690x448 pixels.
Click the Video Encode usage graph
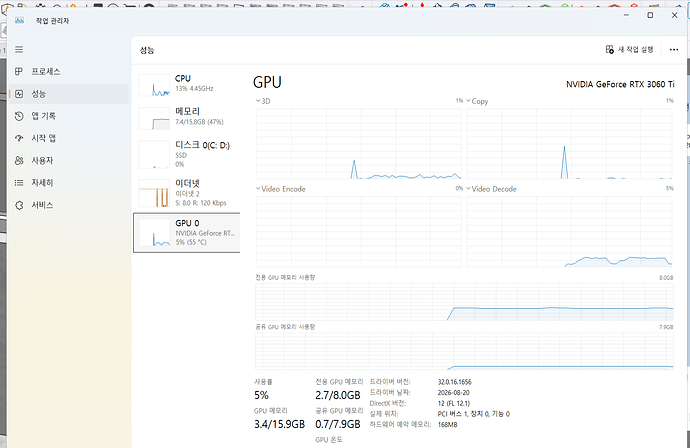coord(359,231)
